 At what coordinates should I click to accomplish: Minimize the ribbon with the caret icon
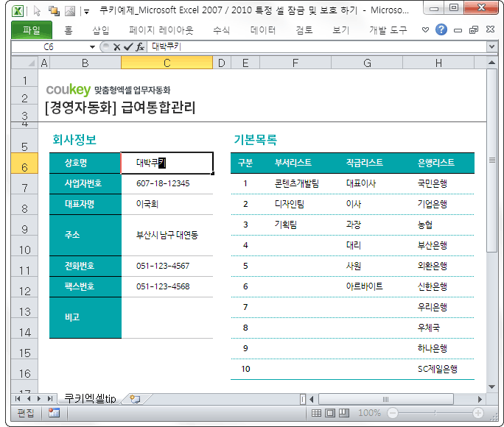click(x=425, y=30)
